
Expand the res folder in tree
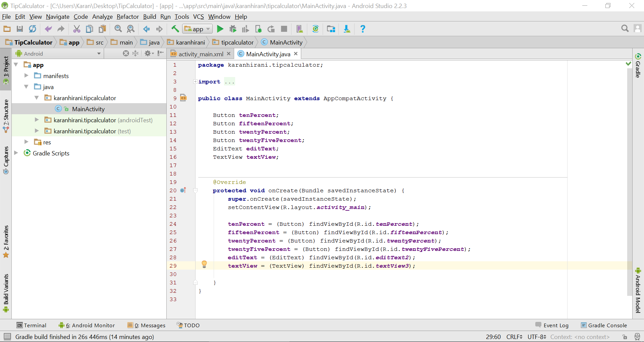pos(26,142)
